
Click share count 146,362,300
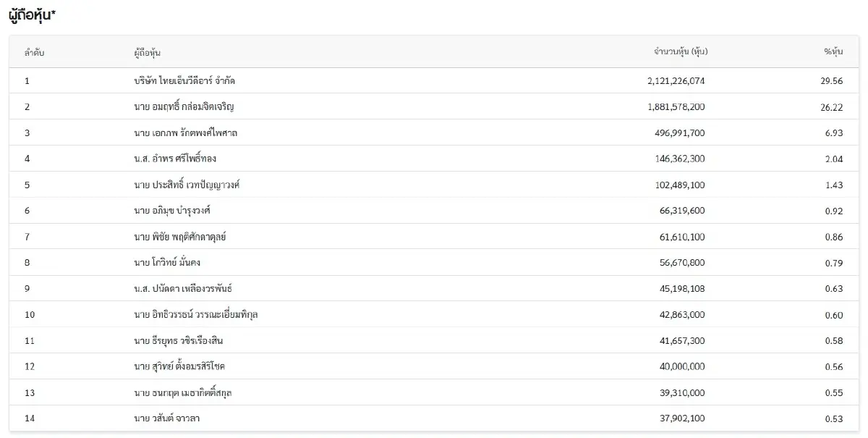pos(678,159)
